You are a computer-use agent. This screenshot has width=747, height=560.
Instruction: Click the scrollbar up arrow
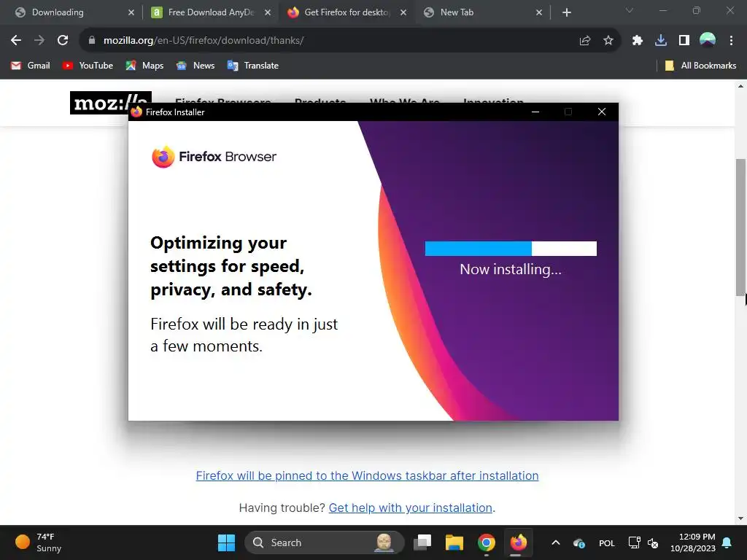pos(740,86)
